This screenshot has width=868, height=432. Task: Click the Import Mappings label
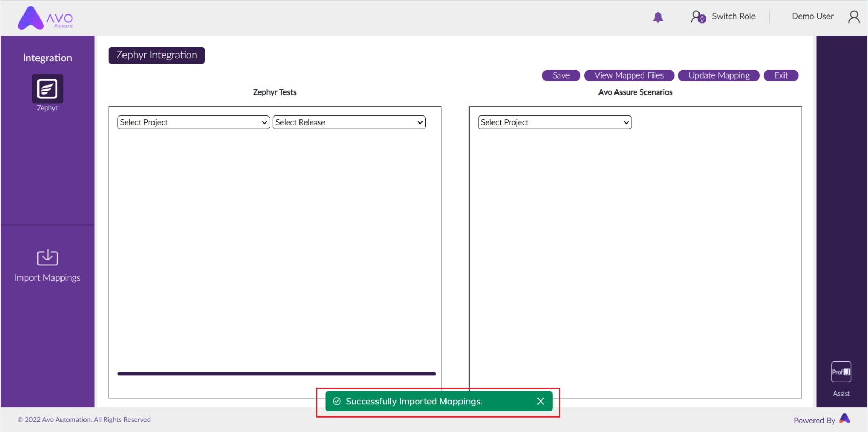pos(47,278)
